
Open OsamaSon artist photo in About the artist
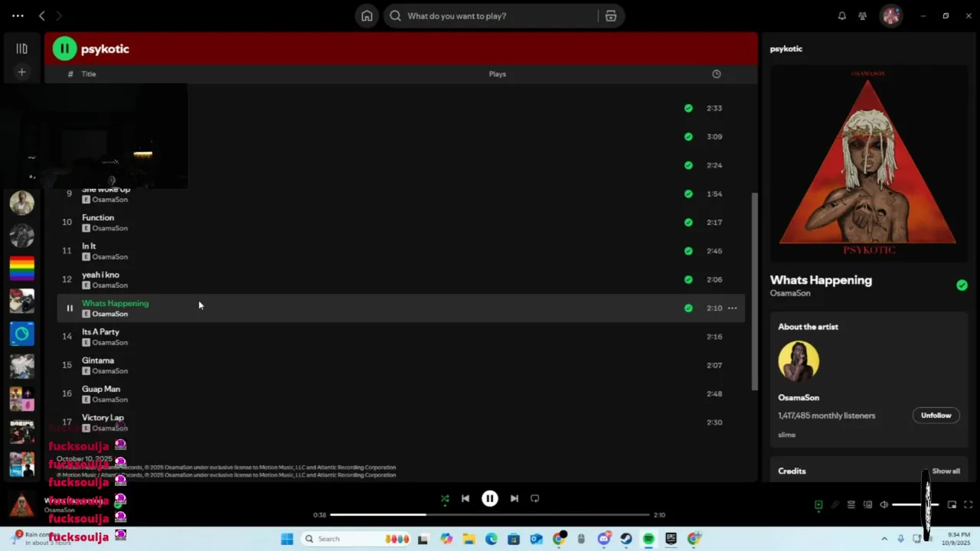click(x=799, y=360)
